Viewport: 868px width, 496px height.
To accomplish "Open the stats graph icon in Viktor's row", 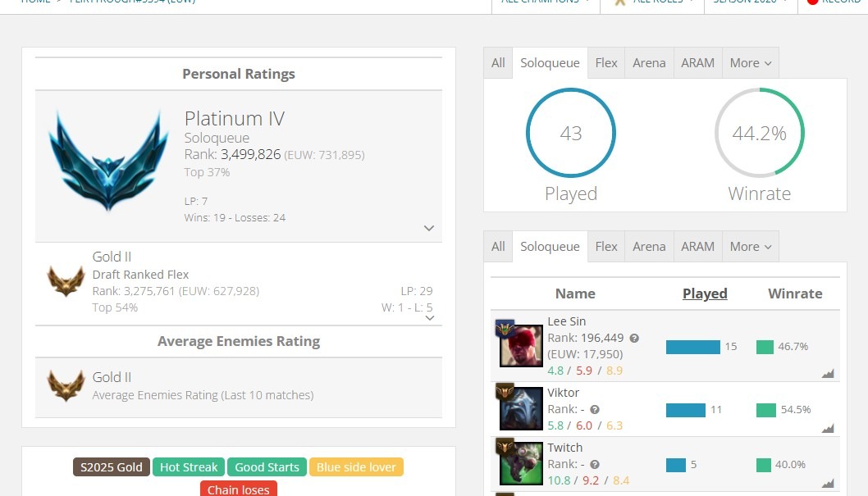I will point(828,428).
